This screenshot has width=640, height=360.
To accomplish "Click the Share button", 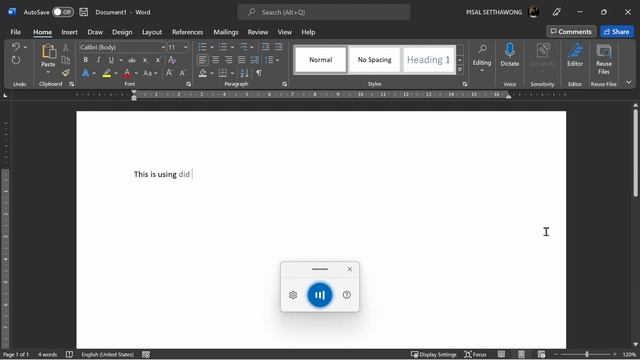I will (x=617, y=31).
